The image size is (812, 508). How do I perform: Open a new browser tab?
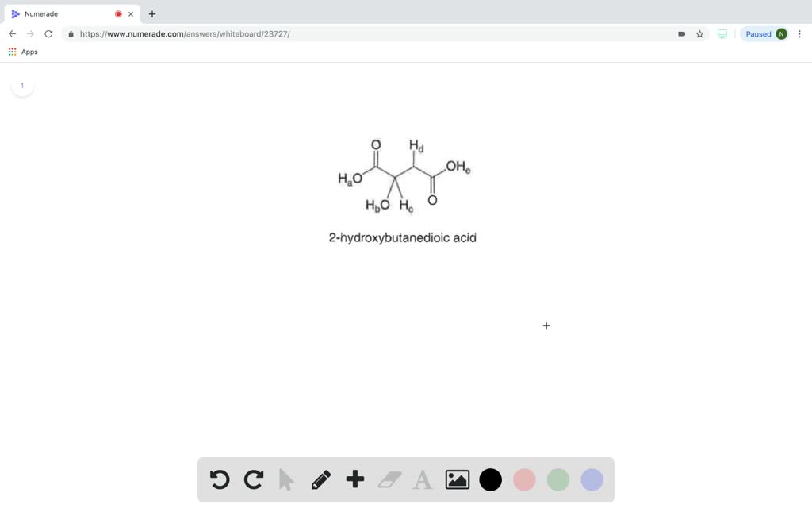point(151,13)
